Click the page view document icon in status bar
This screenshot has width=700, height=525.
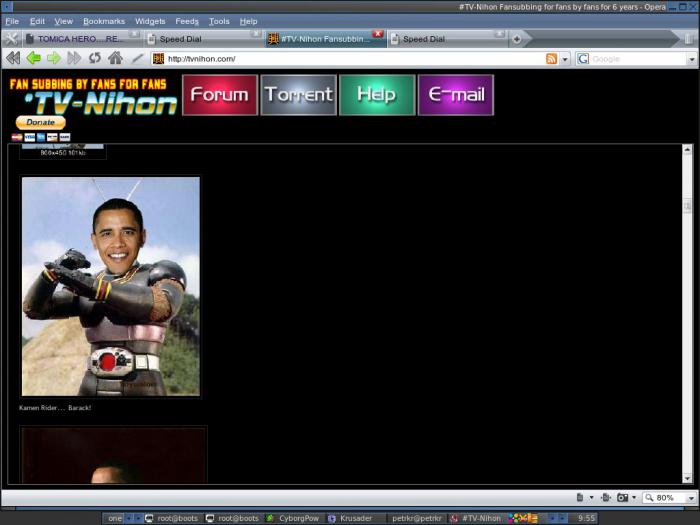579,497
